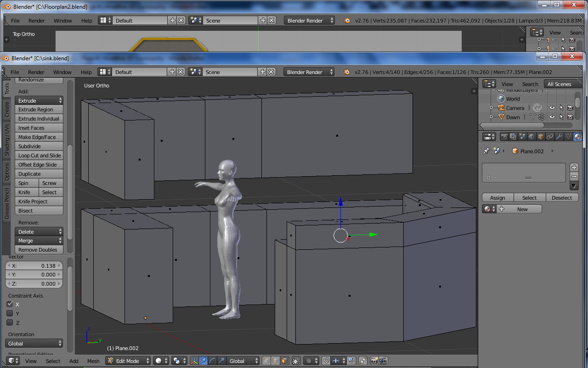Viewport: 588px width, 368px height.
Task: Open the File menu in sink.blend window
Action: (x=15, y=72)
